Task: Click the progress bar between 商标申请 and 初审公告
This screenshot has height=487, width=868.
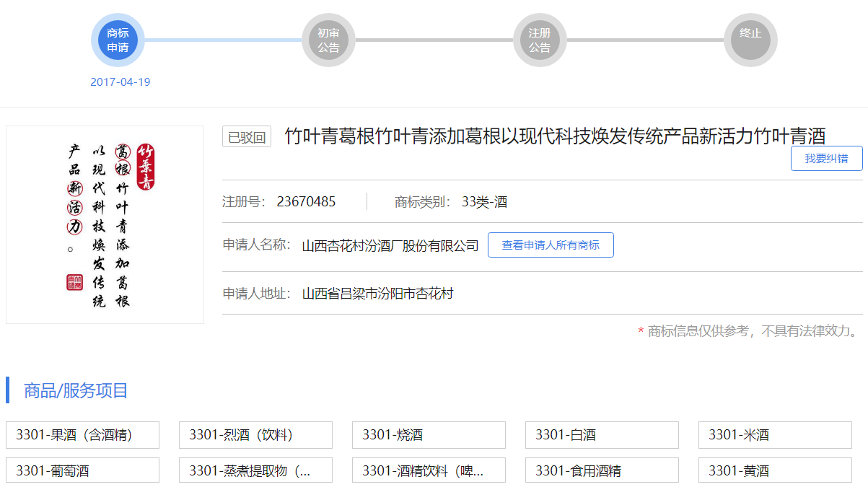Action: (223, 40)
